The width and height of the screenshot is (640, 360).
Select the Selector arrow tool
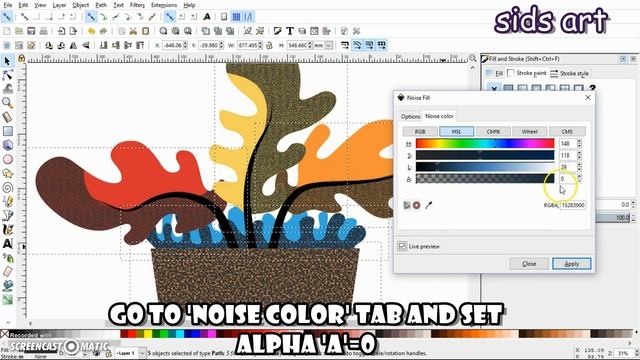tap(7, 61)
